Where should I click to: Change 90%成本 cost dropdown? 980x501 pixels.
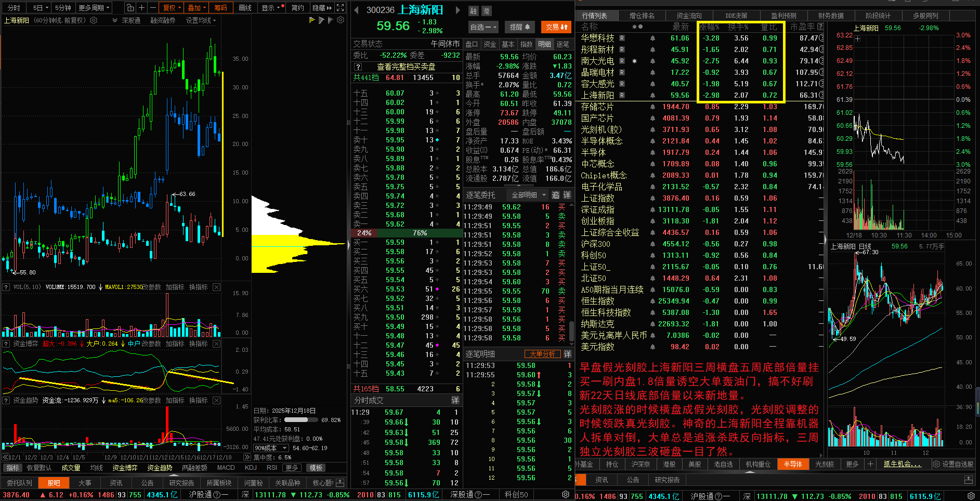point(271,448)
